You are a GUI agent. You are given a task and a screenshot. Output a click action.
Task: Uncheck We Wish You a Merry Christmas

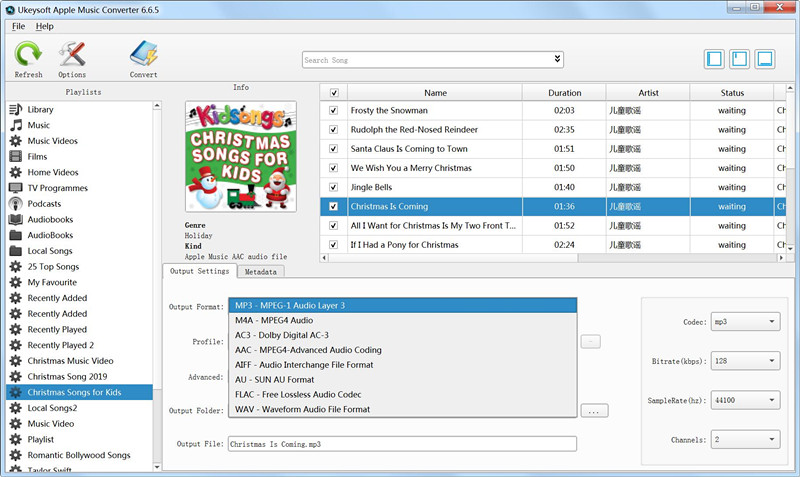pyautogui.click(x=333, y=168)
